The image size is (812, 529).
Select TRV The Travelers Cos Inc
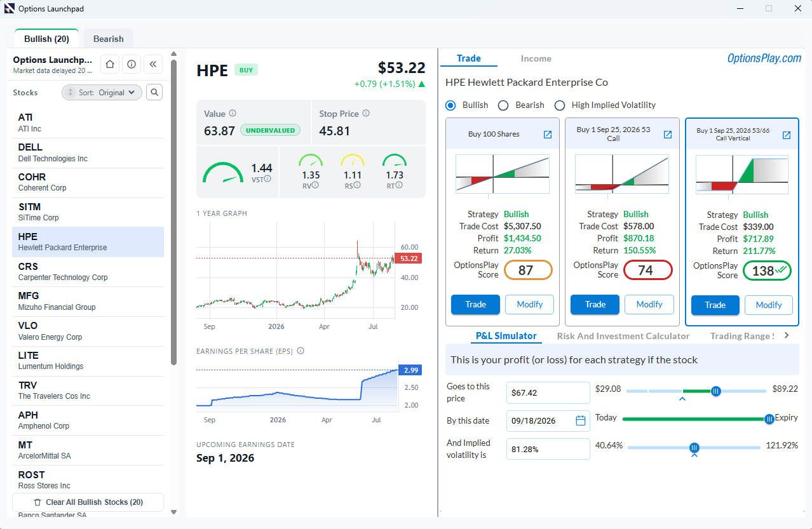pos(88,391)
